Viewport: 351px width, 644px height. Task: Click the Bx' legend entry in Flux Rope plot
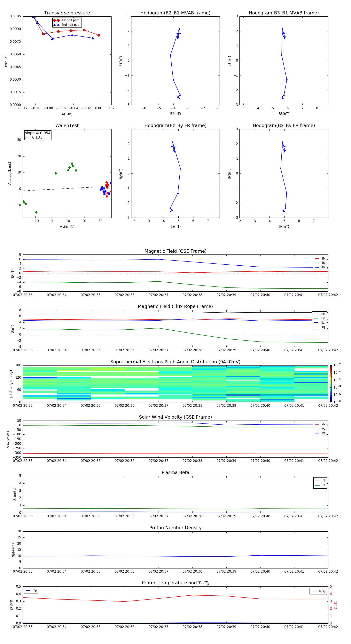(320, 314)
